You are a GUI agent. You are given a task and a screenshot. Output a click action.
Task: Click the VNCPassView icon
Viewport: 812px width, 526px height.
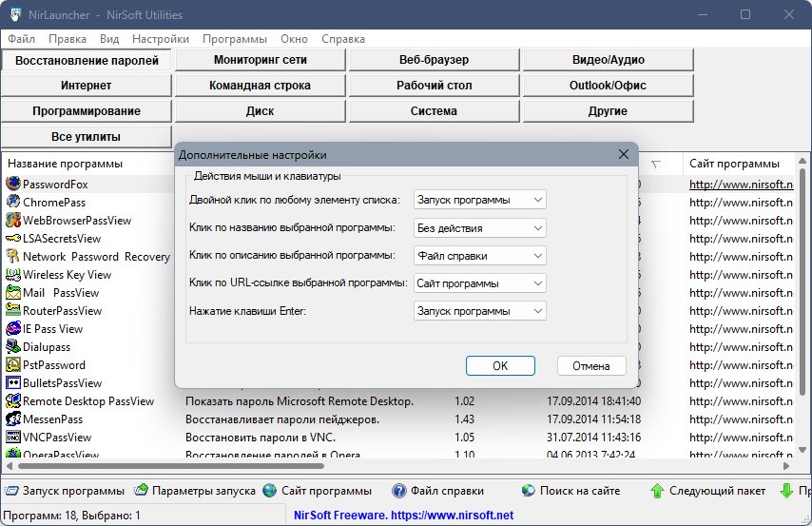[x=13, y=437]
